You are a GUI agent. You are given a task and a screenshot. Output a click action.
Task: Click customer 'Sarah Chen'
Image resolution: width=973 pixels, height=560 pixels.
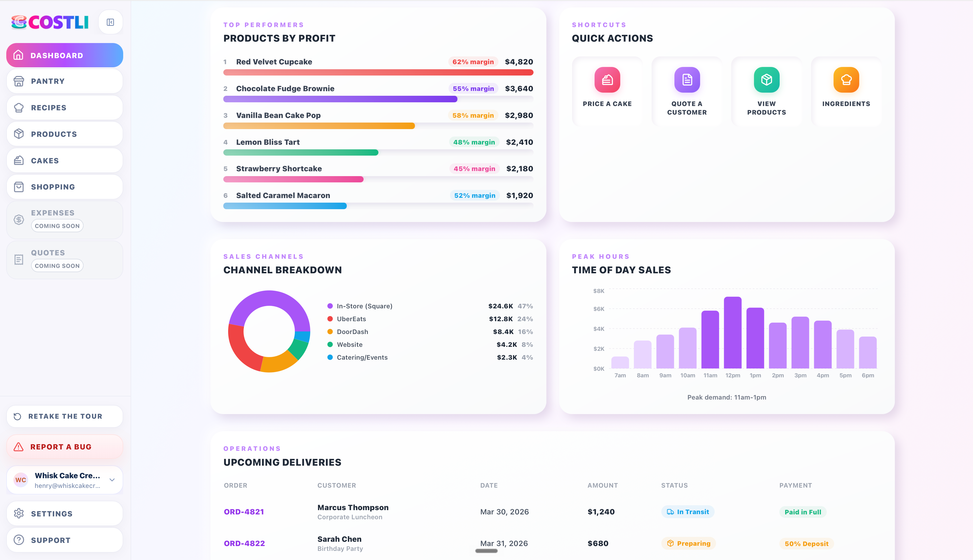pyautogui.click(x=339, y=539)
